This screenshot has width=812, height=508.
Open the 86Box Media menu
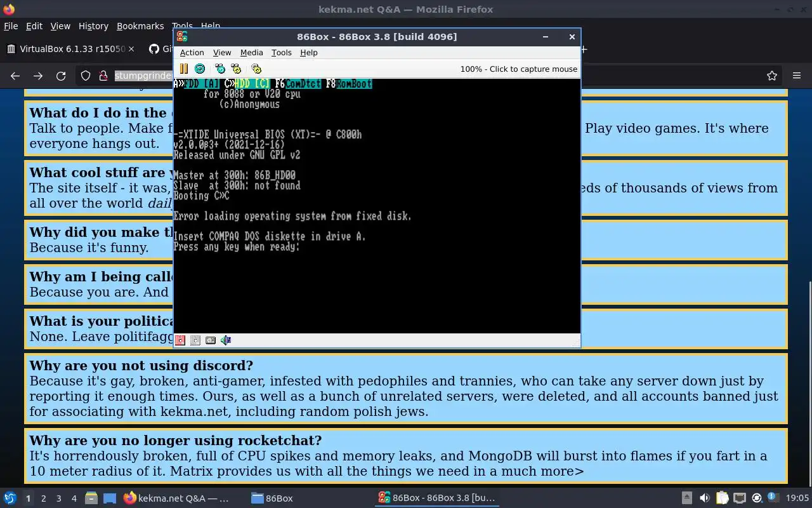[x=251, y=53]
